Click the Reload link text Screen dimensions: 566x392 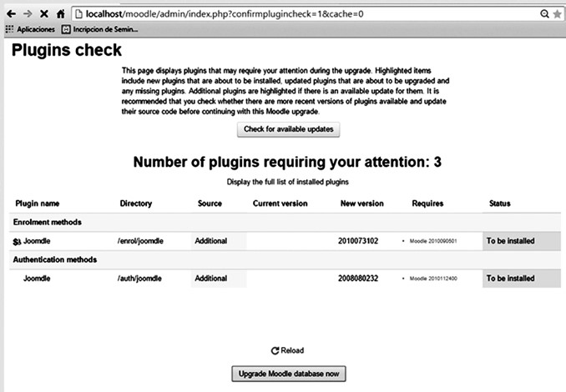pyautogui.click(x=292, y=350)
